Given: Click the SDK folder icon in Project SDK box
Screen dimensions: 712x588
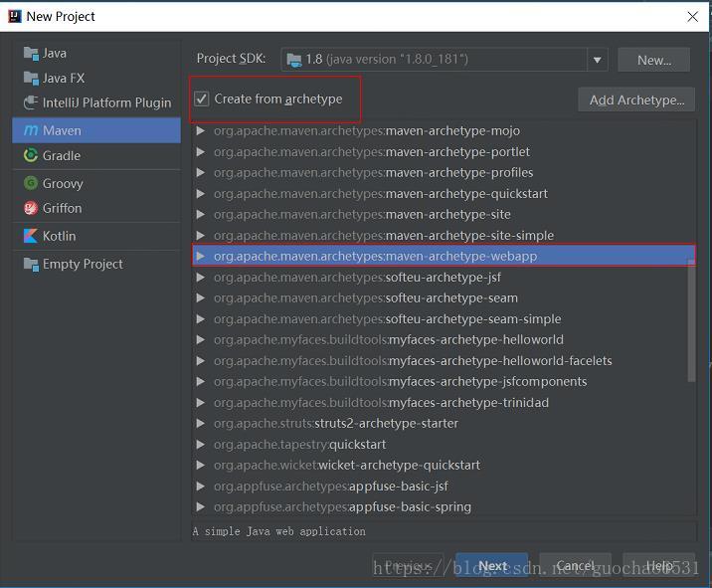Looking at the screenshot, I should click(294, 60).
